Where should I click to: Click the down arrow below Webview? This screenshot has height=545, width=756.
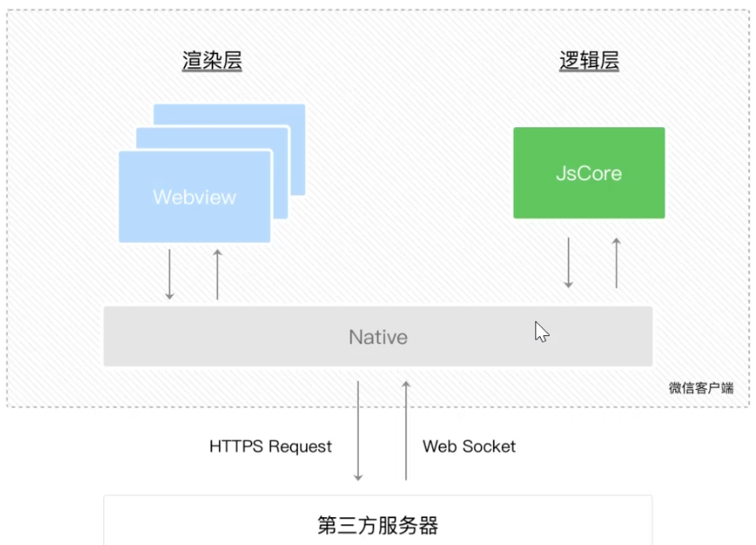pyautogui.click(x=169, y=275)
